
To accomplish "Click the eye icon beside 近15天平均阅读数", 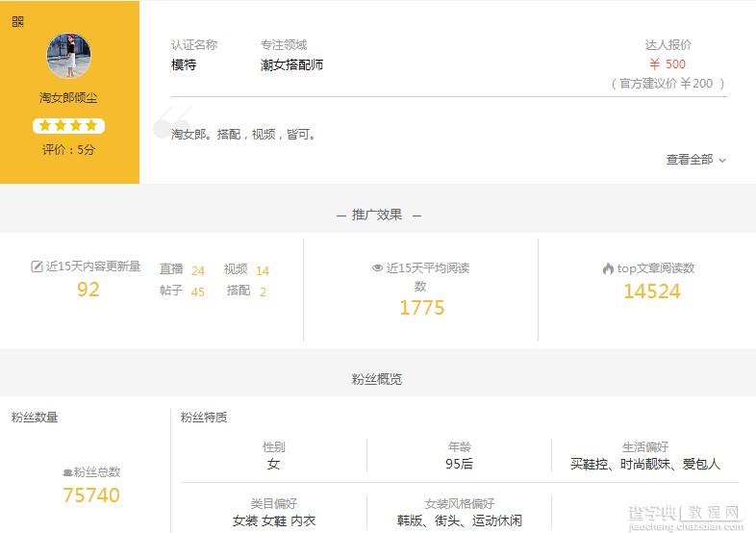I will point(377,267).
